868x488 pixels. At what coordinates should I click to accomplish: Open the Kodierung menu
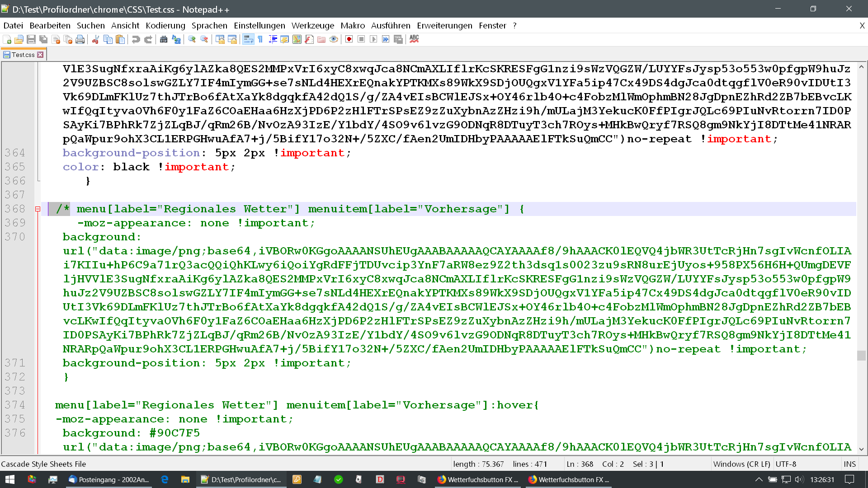(165, 26)
